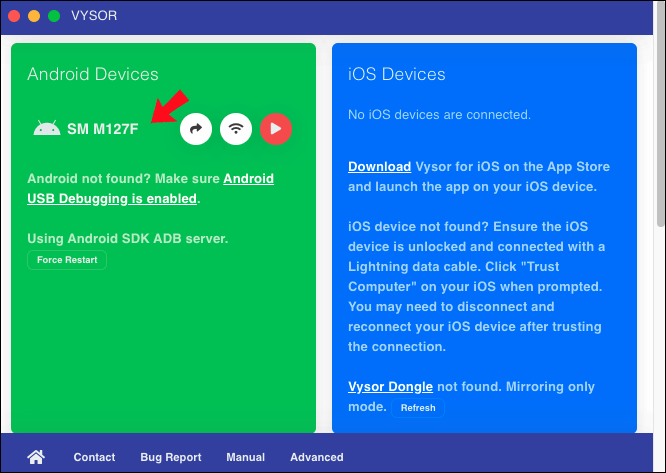Select the SM M127F device name
666x473 pixels.
103,129
